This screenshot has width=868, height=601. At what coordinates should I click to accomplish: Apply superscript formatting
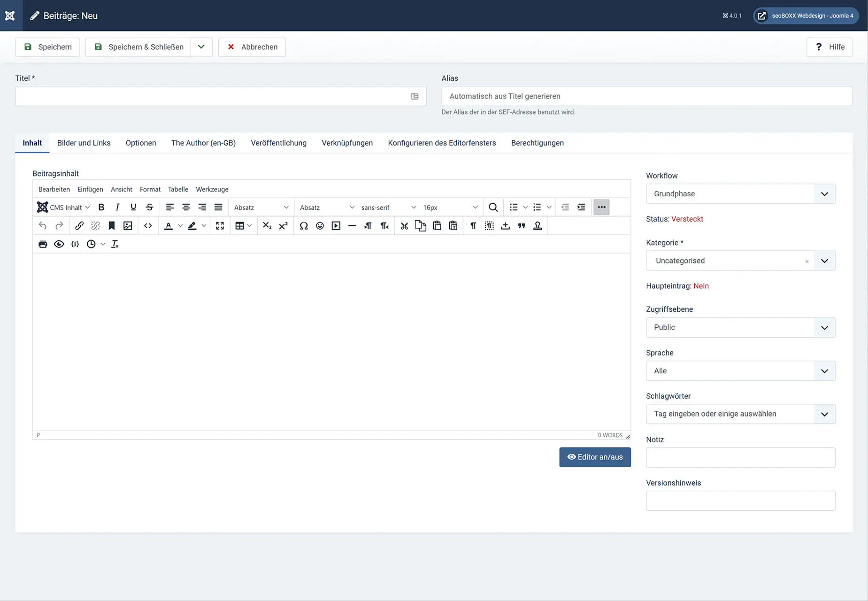[283, 225]
